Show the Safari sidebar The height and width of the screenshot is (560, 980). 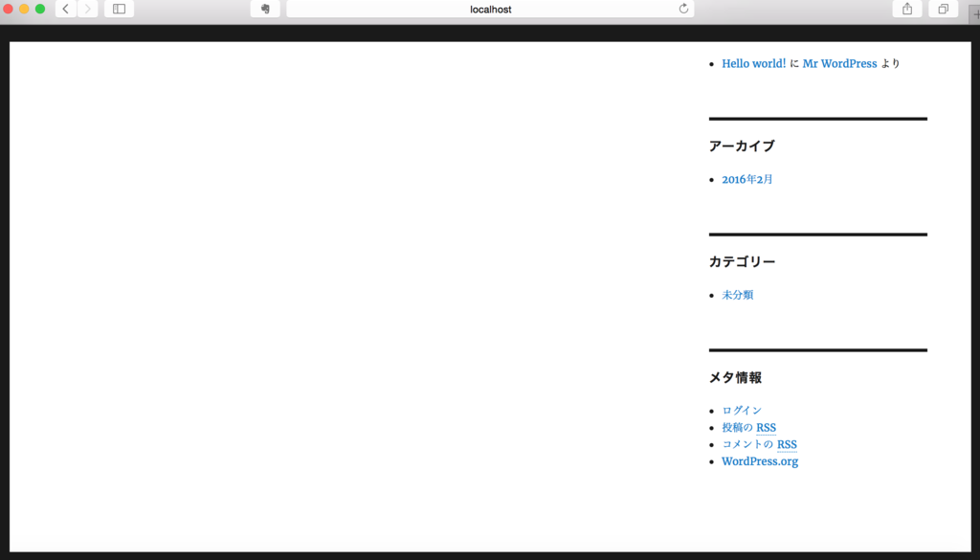119,9
